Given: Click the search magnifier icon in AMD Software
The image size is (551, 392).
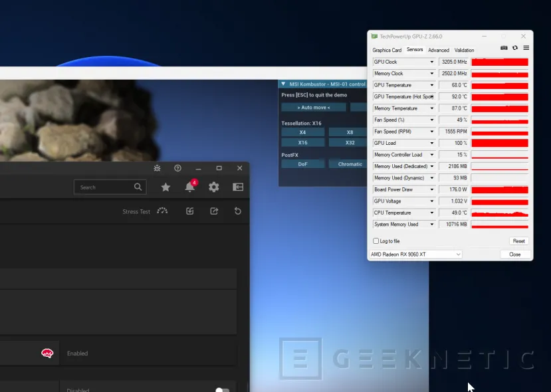Looking at the screenshot, I should (138, 187).
